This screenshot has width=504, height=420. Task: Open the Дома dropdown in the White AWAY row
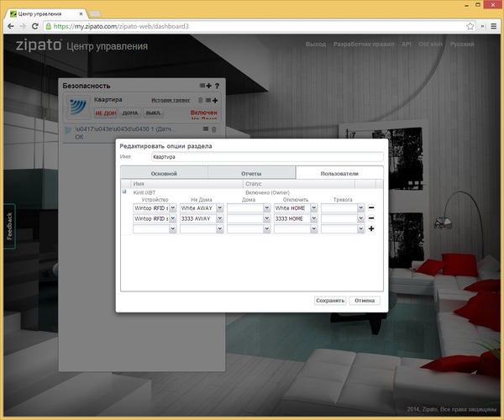pos(267,208)
